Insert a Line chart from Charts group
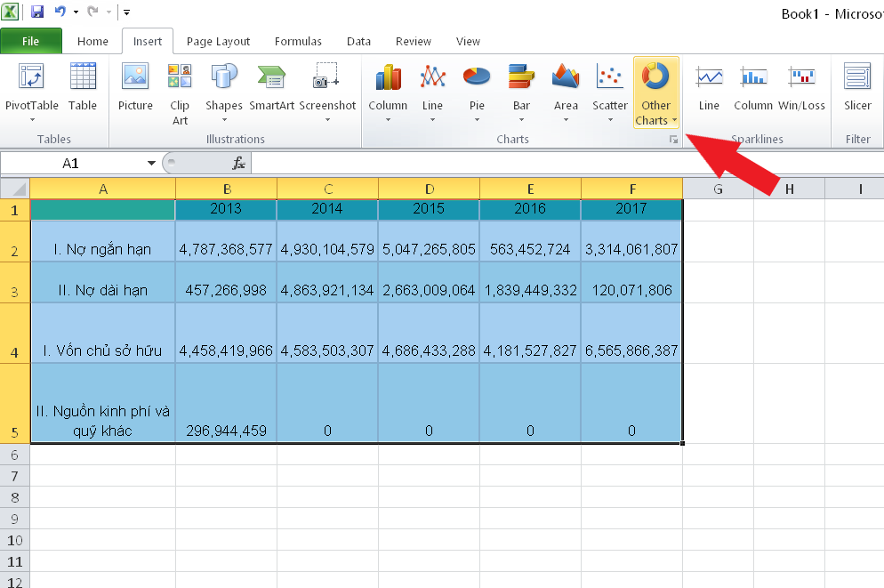This screenshot has height=588, width=884. (432, 93)
